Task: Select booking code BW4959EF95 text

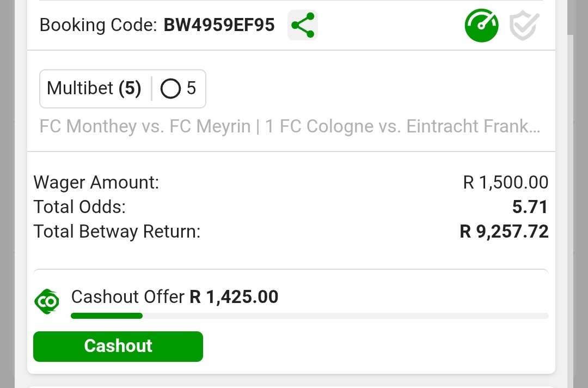Action: 219,25
